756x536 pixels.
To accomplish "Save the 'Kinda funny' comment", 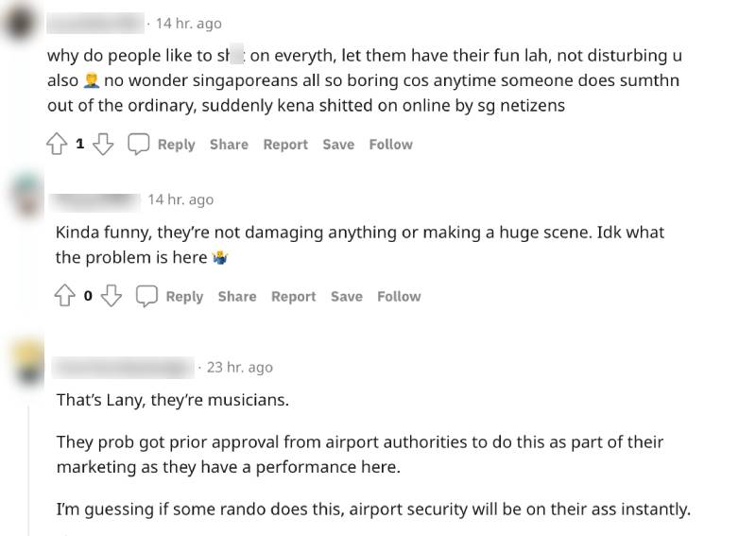I will (347, 296).
